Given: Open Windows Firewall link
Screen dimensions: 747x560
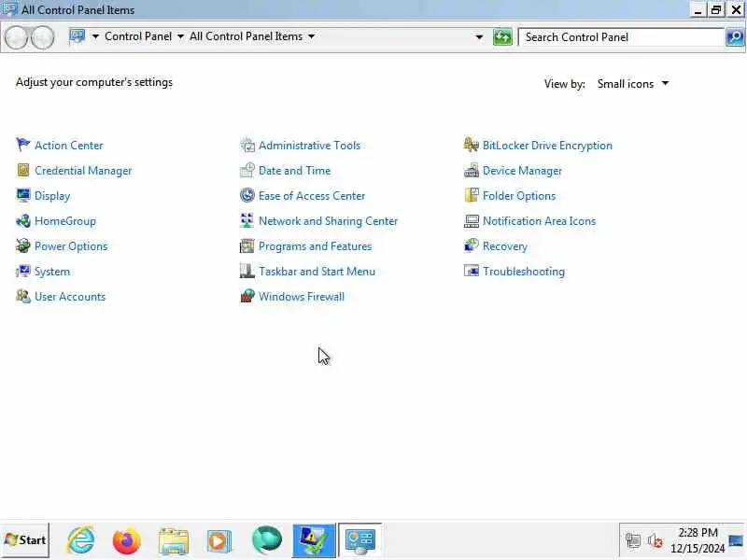Looking at the screenshot, I should tap(301, 297).
